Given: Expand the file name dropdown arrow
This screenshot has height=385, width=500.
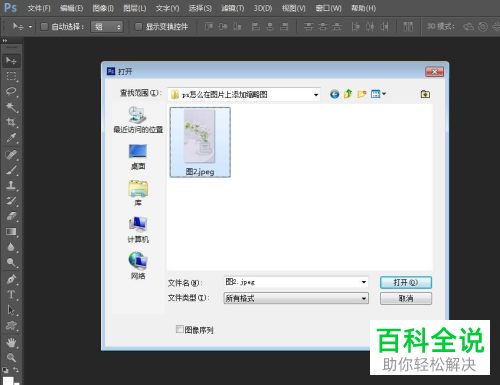Looking at the screenshot, I should 364,282.
